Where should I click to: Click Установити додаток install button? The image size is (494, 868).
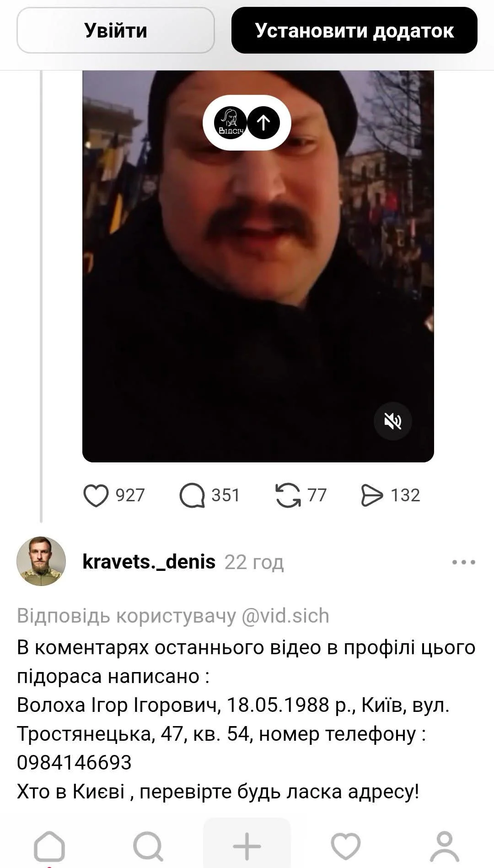pos(354,31)
